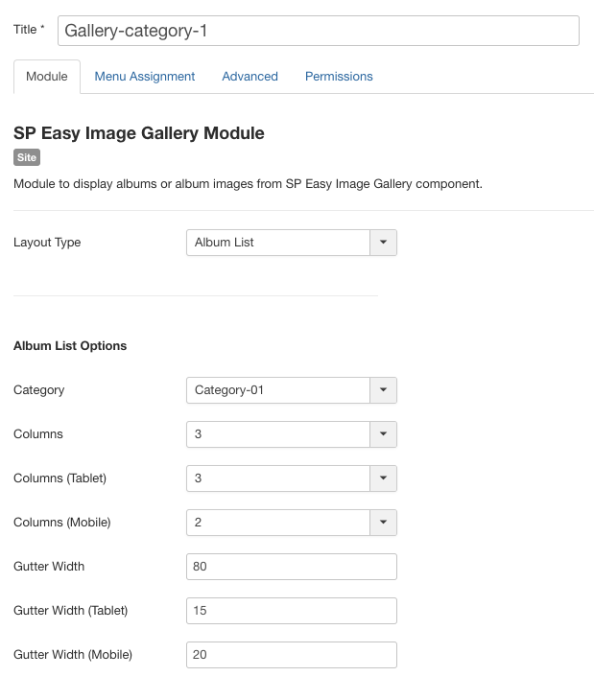Click the SP Easy Image Gallery Module heading

click(x=139, y=133)
